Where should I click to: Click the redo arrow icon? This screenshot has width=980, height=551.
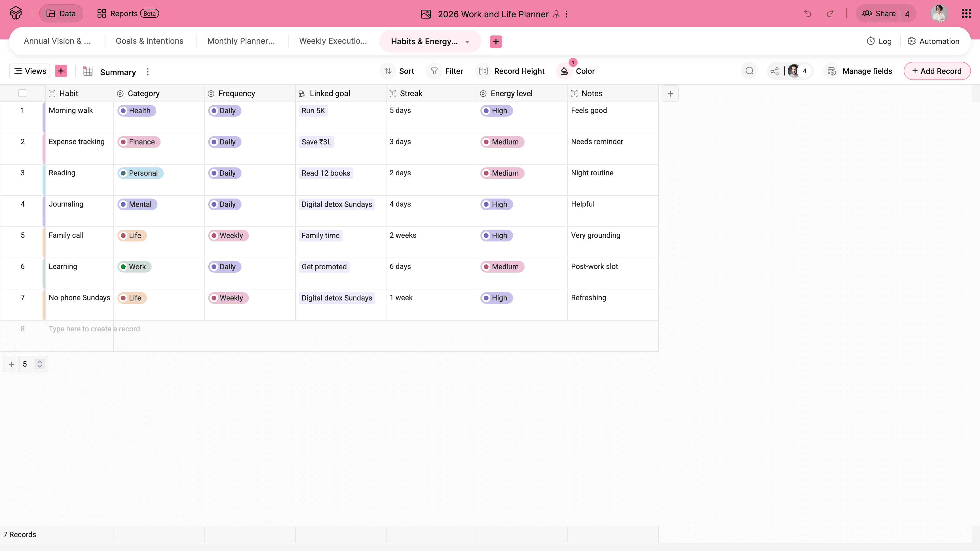(x=830, y=14)
